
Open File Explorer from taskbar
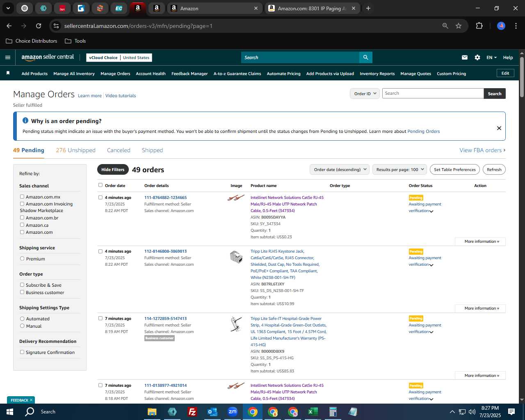tap(152, 411)
